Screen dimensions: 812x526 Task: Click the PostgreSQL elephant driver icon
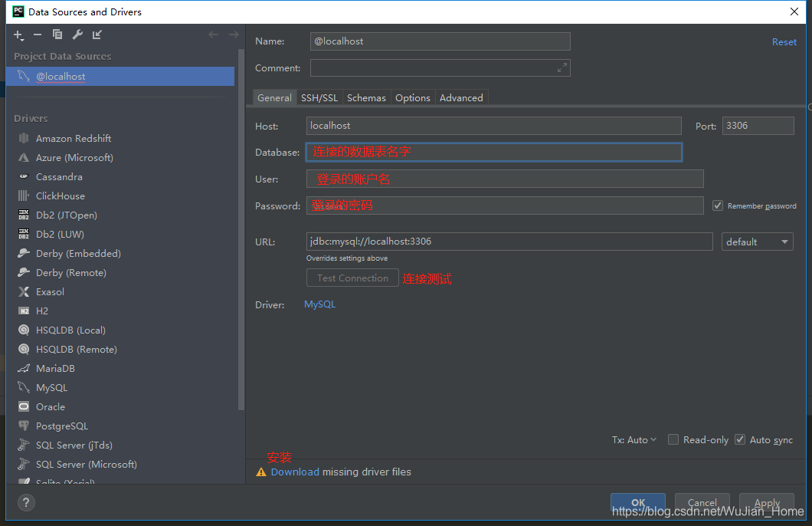click(x=24, y=426)
